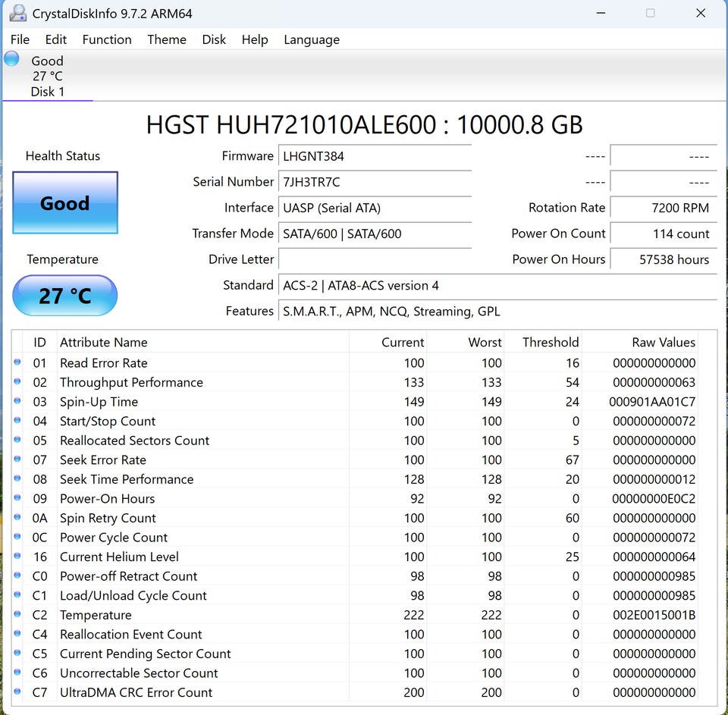Select the Disk 1 drive tab

[x=47, y=77]
